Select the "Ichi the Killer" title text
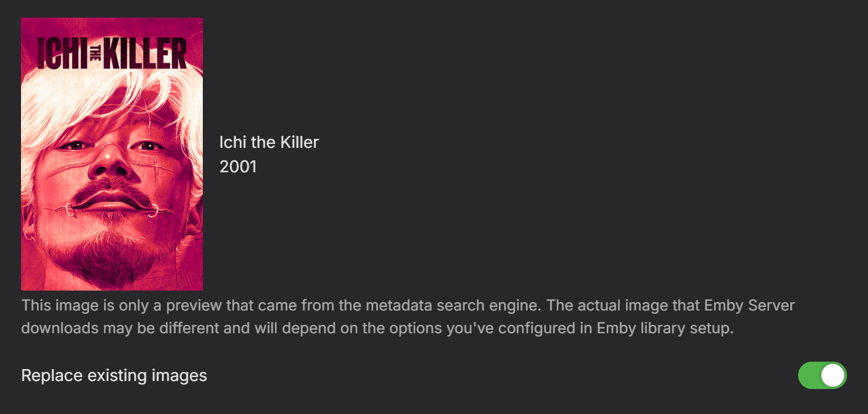Image resolution: width=868 pixels, height=414 pixels. [x=269, y=142]
